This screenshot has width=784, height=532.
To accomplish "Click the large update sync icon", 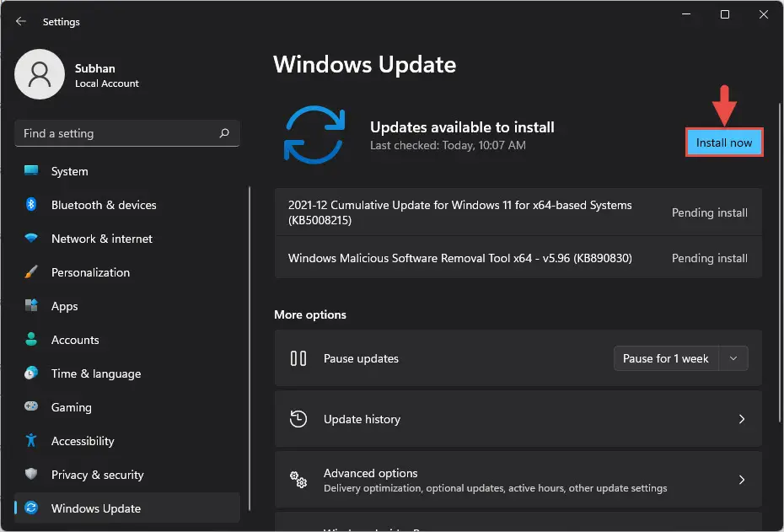I will click(x=314, y=135).
